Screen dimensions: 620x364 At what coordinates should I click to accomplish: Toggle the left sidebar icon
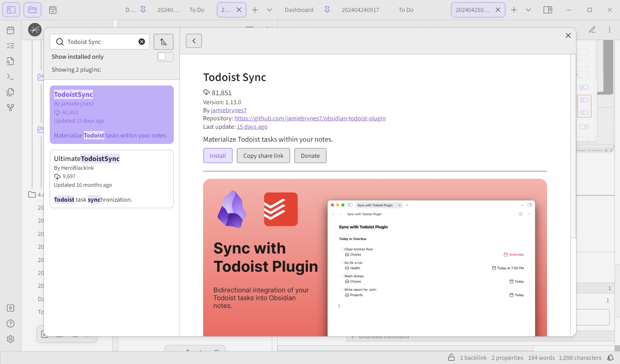[11, 10]
